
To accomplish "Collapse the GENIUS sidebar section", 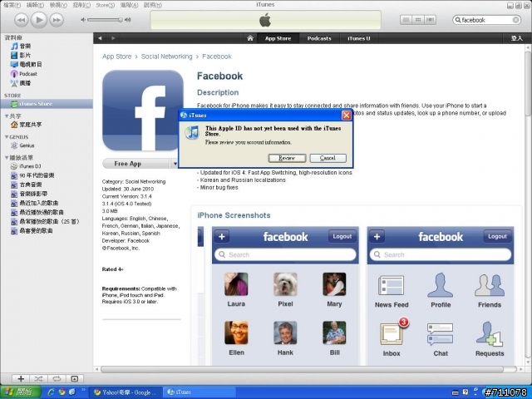I will coord(7,136).
